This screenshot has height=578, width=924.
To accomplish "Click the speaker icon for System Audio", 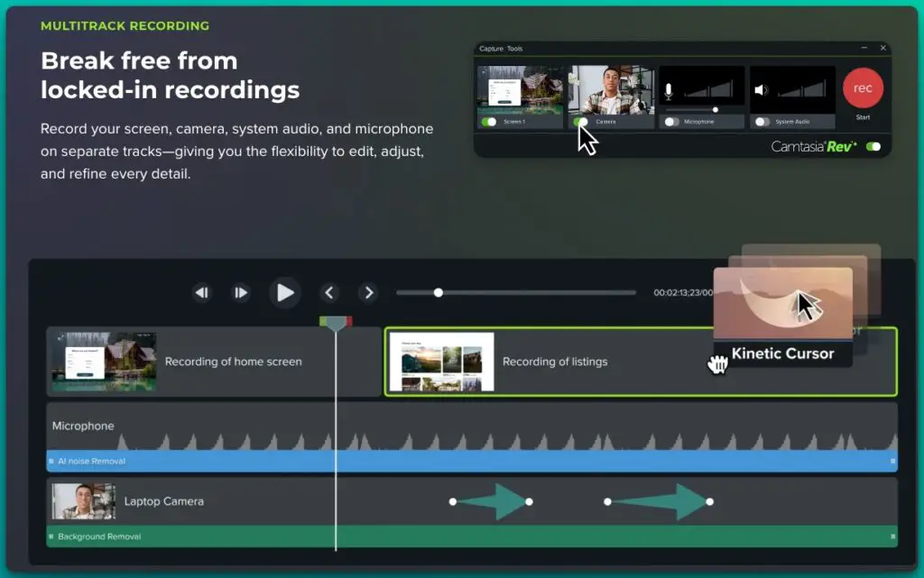I will (x=761, y=90).
